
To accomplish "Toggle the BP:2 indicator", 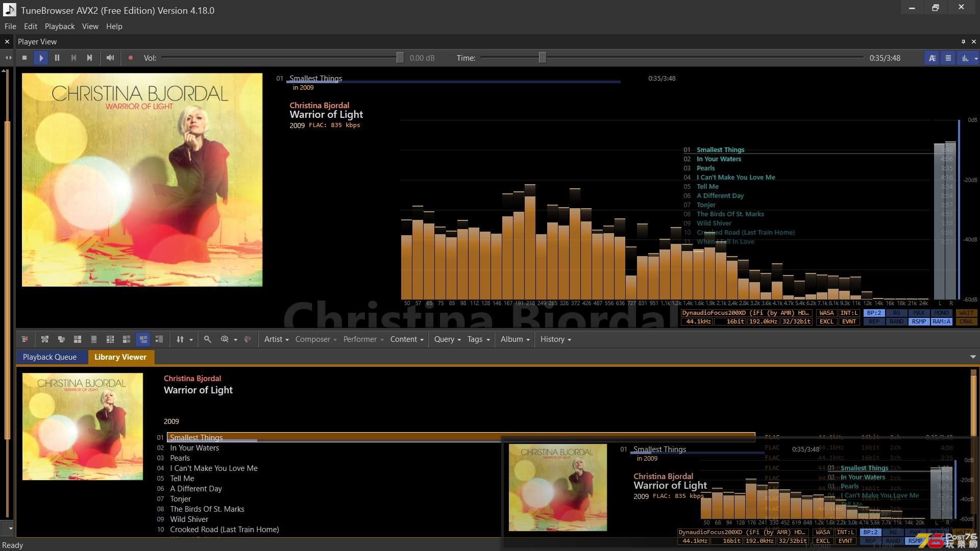I will coord(874,313).
